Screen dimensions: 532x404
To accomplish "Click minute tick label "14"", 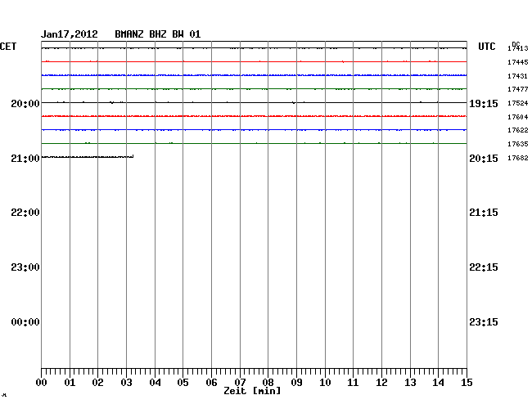I will (438, 383).
